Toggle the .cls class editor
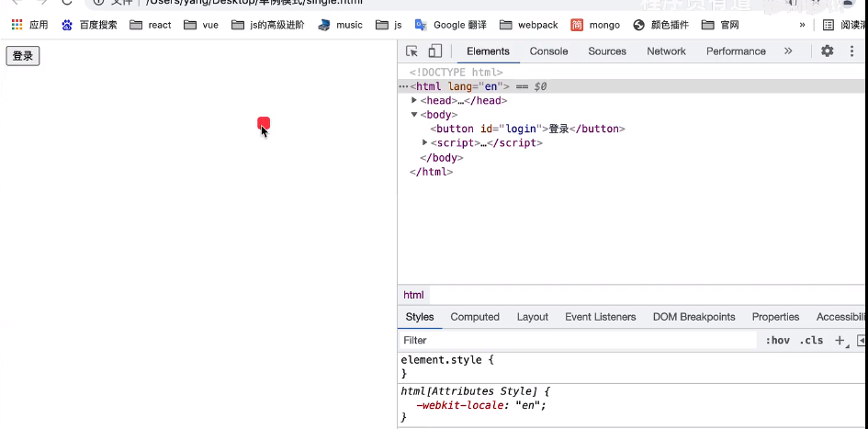 click(811, 341)
